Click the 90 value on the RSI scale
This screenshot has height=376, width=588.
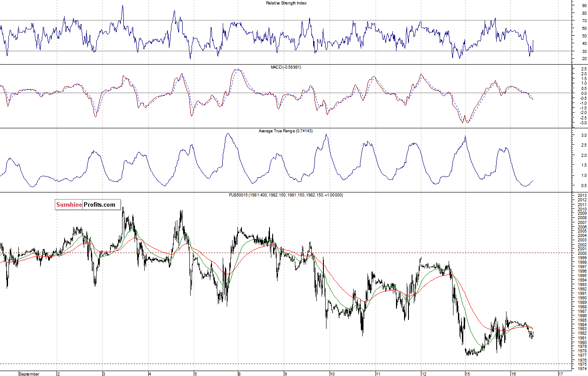click(x=584, y=5)
